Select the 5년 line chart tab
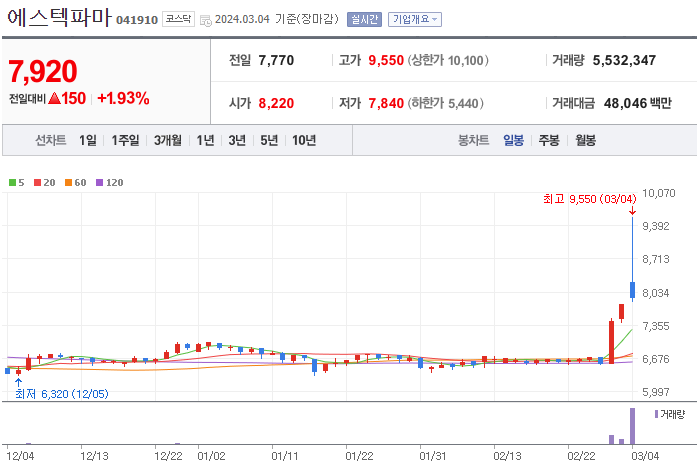 [x=269, y=140]
